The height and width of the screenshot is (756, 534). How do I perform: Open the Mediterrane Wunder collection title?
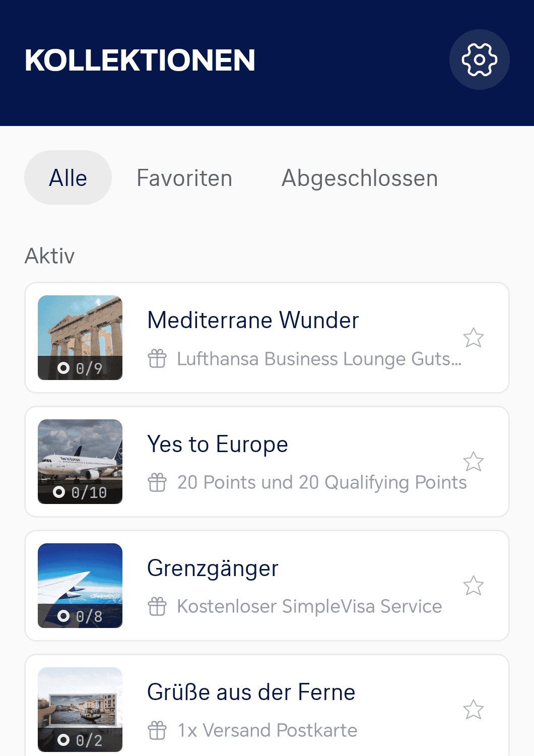(253, 320)
